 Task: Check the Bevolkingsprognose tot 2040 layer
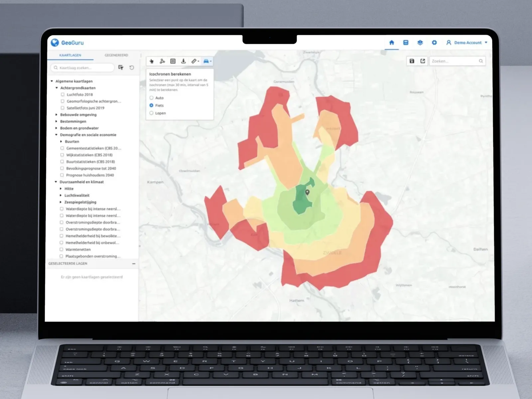62,168
